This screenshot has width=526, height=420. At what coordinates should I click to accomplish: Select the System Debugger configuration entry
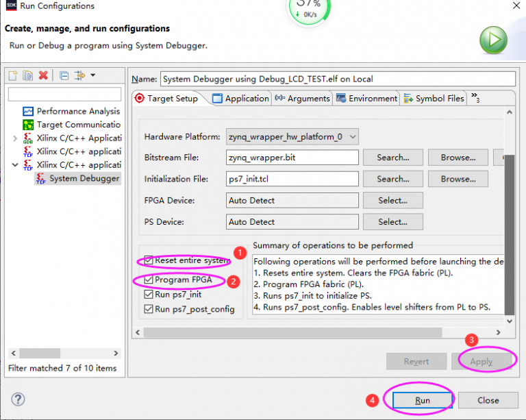click(x=84, y=178)
